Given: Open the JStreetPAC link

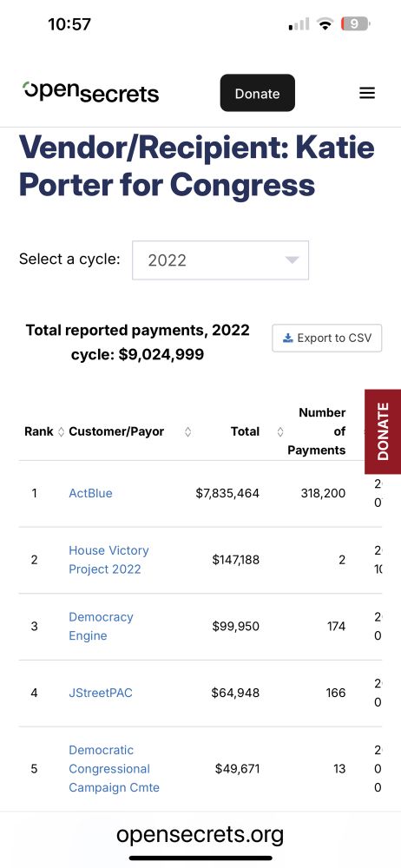Looking at the screenshot, I should click(x=101, y=693).
